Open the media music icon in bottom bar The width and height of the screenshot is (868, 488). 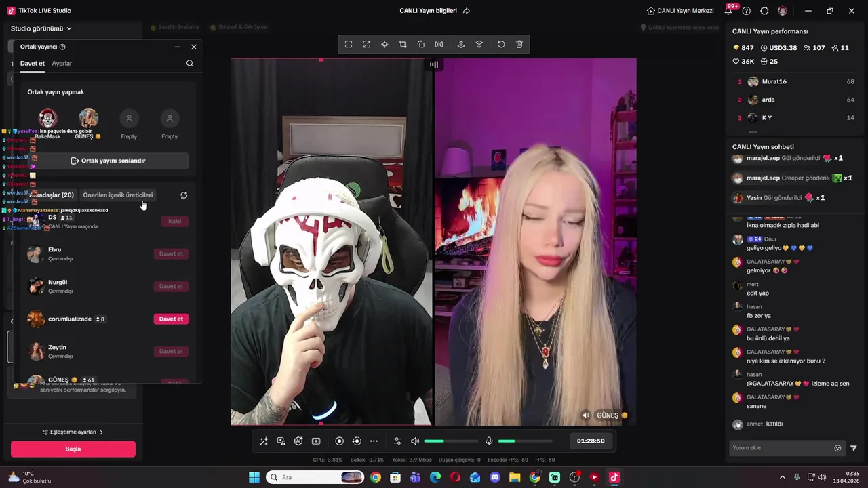point(281,441)
